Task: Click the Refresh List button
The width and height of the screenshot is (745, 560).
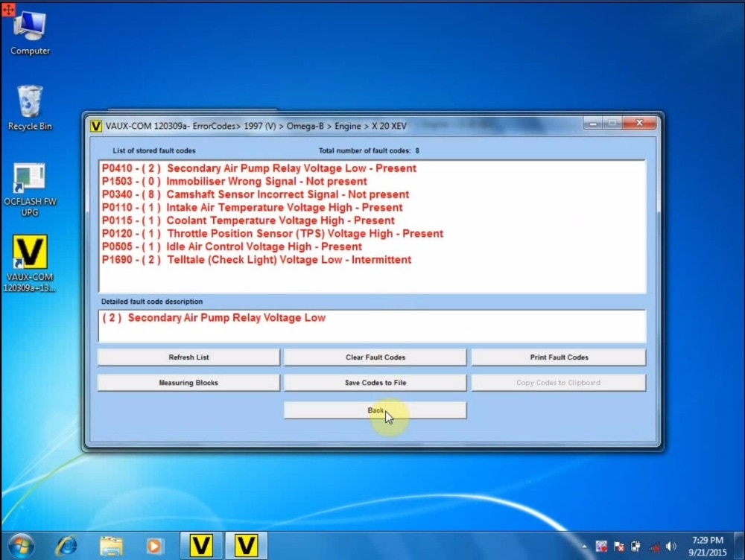Action: click(x=188, y=357)
